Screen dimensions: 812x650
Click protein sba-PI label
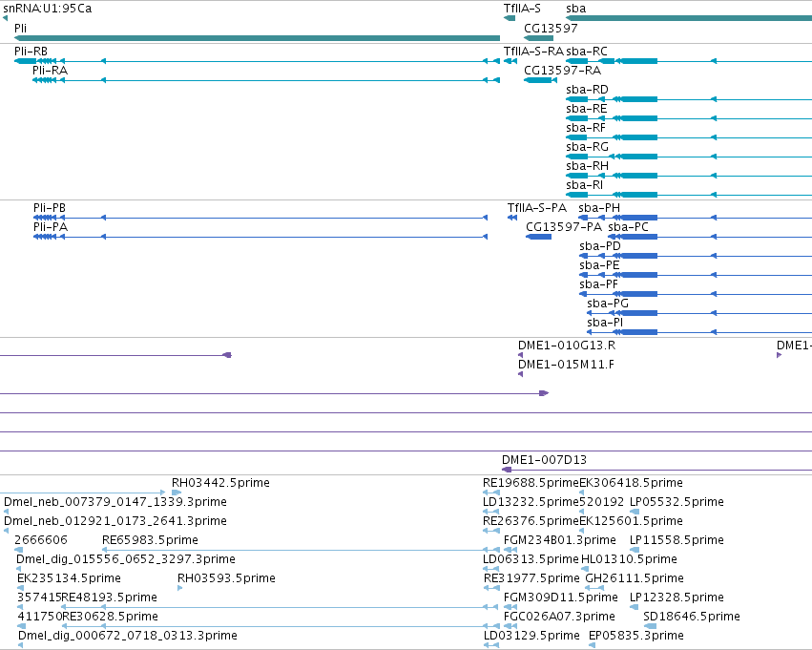(x=605, y=323)
